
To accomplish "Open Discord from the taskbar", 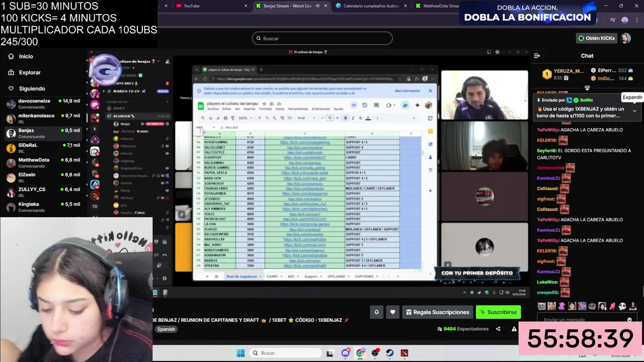I will [x=345, y=353].
